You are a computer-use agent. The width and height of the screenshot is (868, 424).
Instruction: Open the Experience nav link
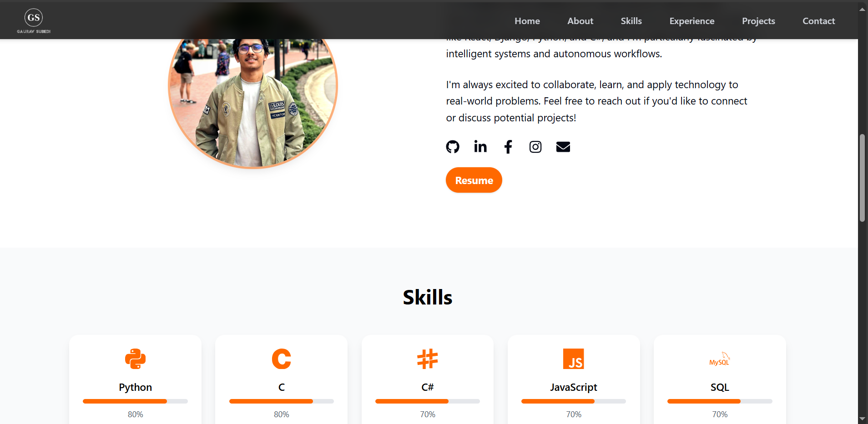point(691,21)
